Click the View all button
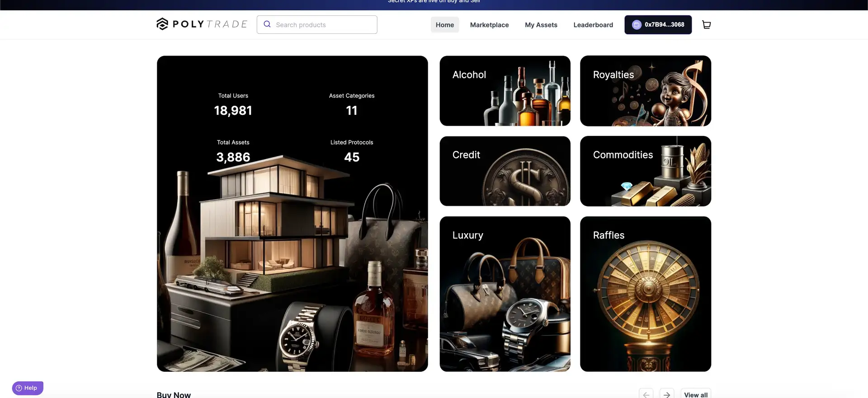868x398 pixels. coord(695,394)
